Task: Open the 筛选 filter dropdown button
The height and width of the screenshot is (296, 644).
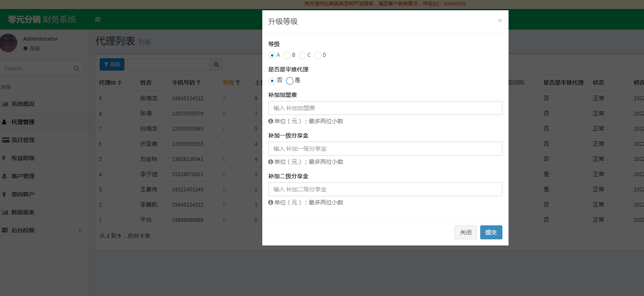Action: click(112, 64)
